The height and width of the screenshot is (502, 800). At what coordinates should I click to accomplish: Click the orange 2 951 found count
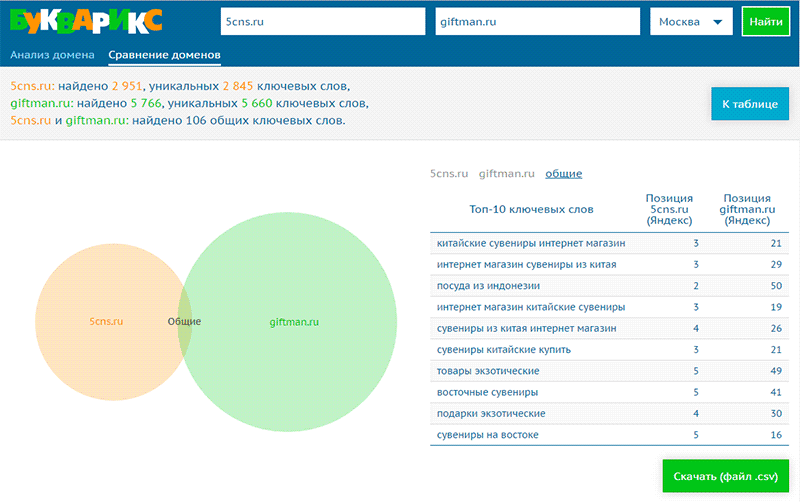[x=127, y=86]
